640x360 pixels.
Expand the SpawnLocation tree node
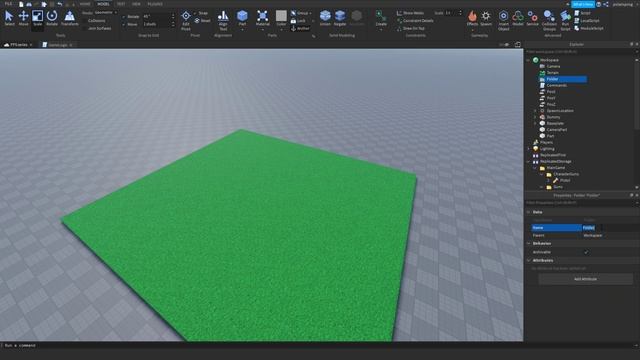pos(535,111)
